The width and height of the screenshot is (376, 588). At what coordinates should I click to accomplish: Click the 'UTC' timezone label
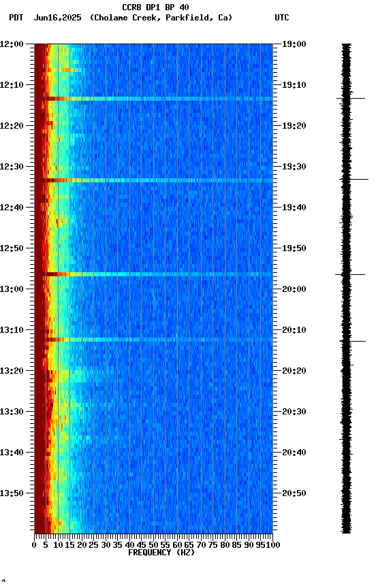click(x=282, y=18)
